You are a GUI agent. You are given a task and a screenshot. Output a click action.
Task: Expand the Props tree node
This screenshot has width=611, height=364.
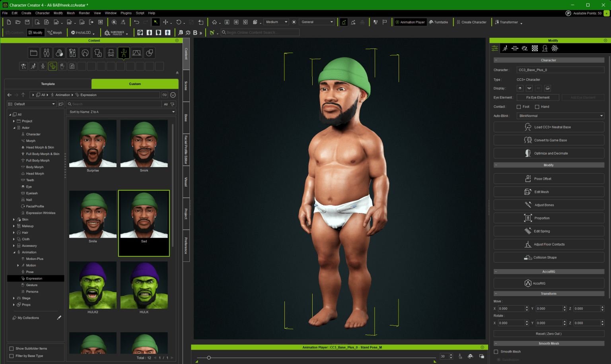tap(14, 305)
